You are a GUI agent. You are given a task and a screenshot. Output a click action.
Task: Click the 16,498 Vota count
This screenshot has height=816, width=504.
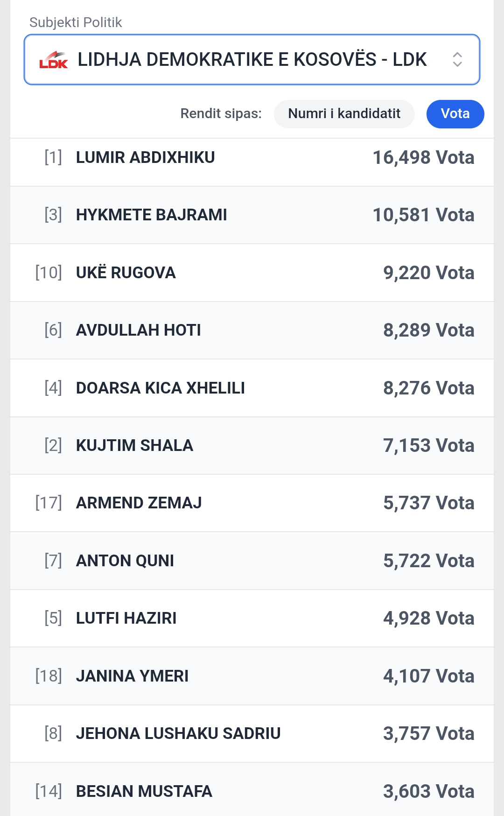click(x=423, y=158)
